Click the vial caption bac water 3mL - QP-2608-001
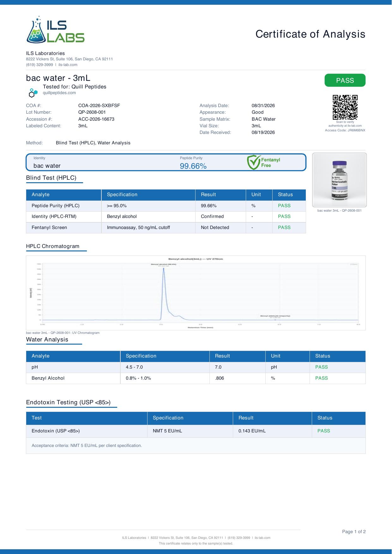 (x=340, y=210)
